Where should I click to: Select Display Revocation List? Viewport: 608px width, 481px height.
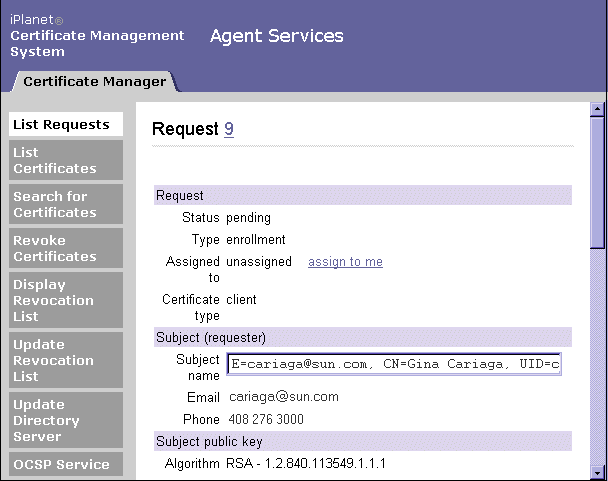(x=66, y=300)
